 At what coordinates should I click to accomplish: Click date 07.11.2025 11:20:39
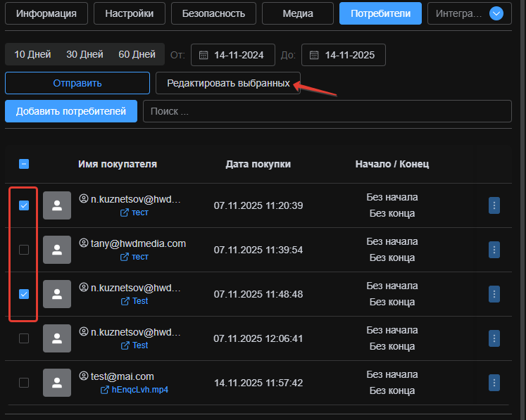[x=258, y=205]
